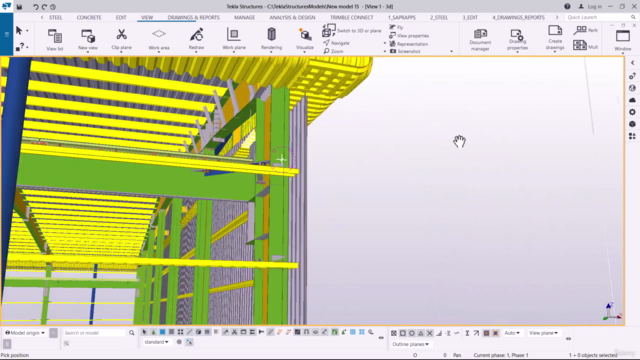Open the Outline planes dropdown
This screenshot has height=360, width=640.
[x=411, y=344]
